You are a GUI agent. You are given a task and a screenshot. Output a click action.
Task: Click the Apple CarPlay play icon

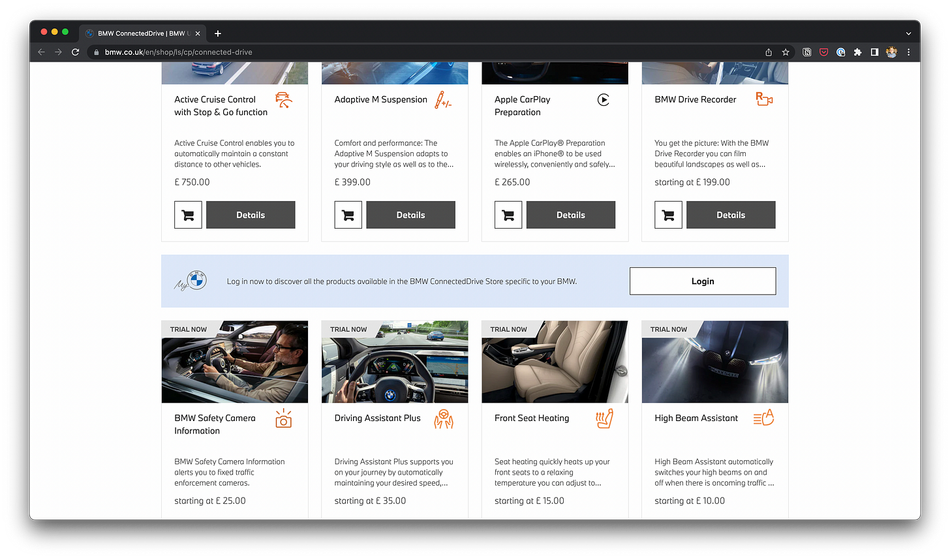[603, 100]
